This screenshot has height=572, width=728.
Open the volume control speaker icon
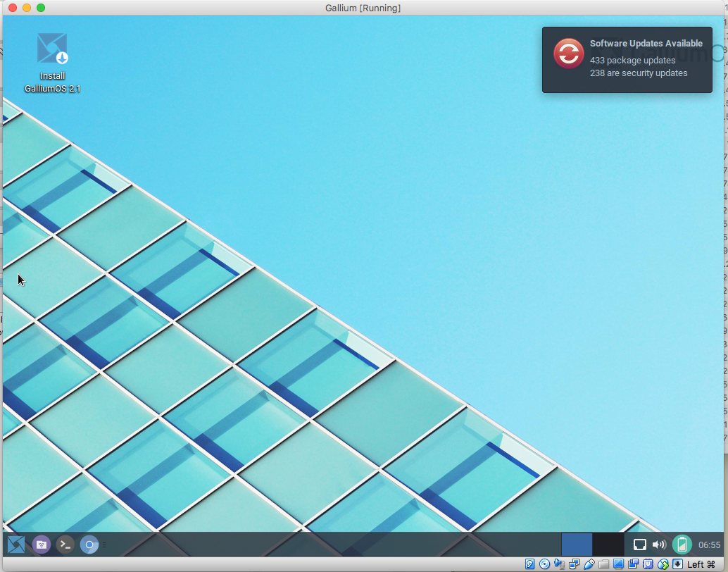pyautogui.click(x=659, y=545)
